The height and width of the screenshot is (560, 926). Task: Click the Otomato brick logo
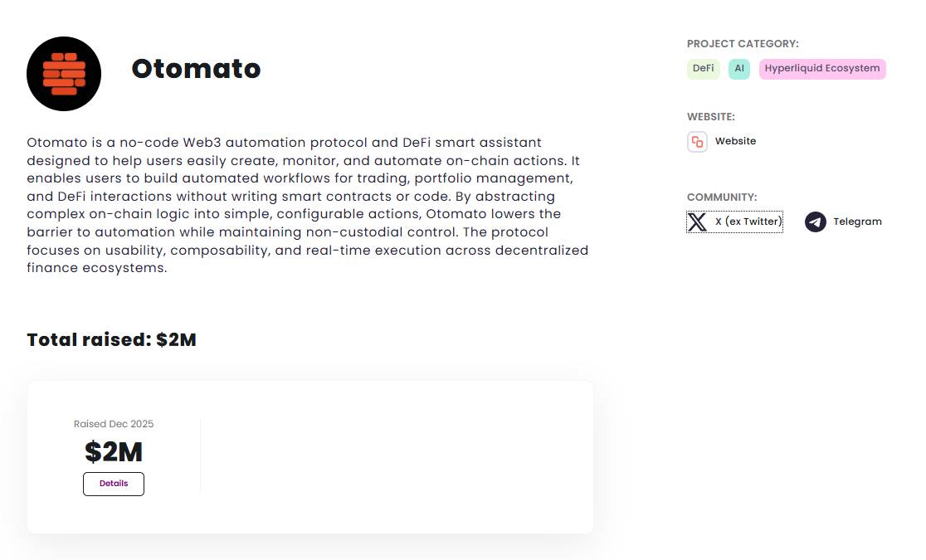(x=64, y=74)
